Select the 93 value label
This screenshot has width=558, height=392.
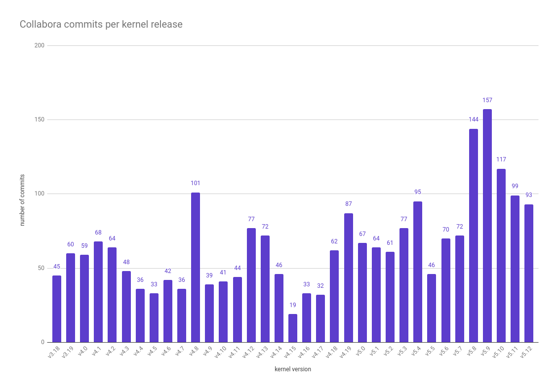tap(529, 195)
